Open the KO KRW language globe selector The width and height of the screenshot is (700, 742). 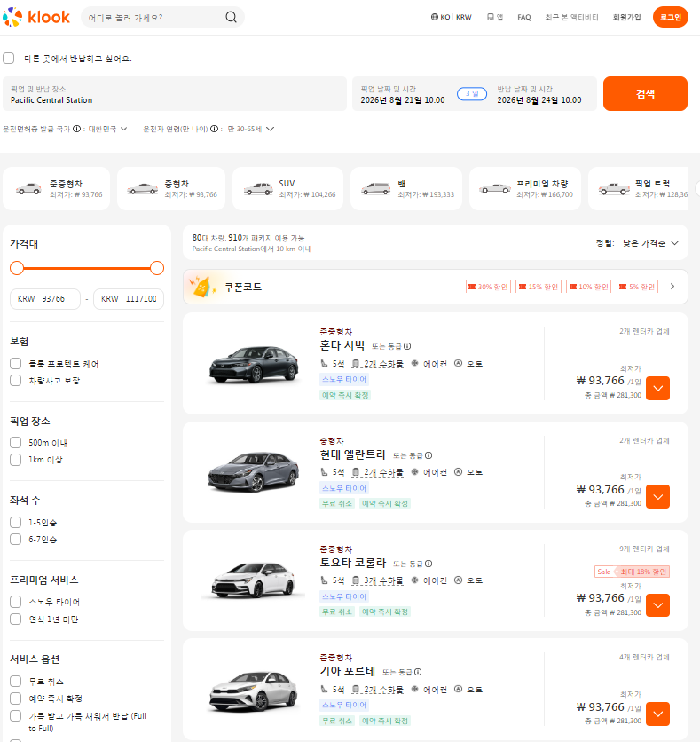pyautogui.click(x=451, y=17)
